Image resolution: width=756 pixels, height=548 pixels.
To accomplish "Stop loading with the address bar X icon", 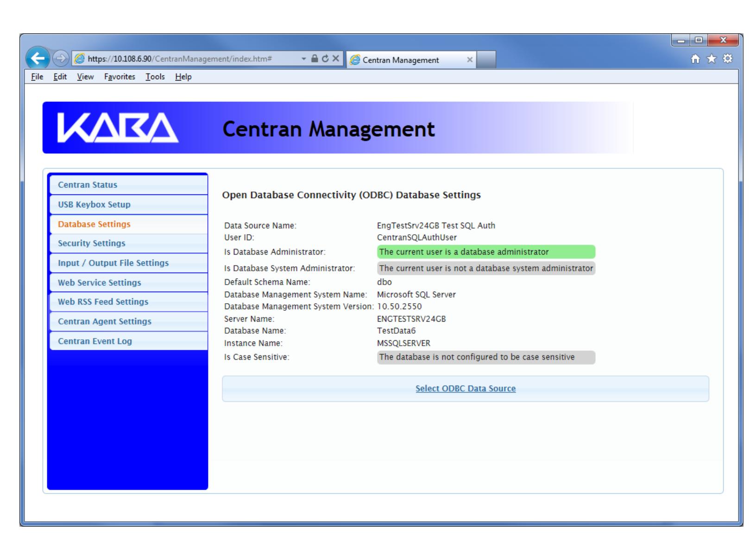I will [x=335, y=59].
